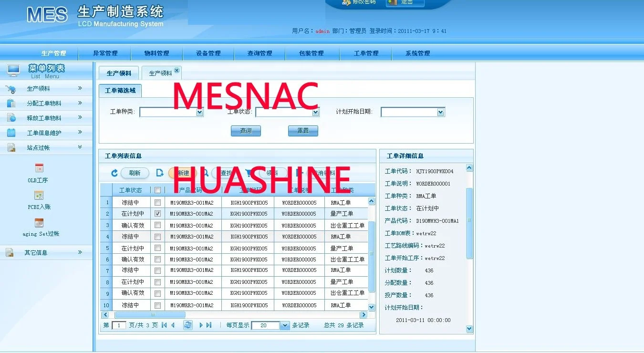This screenshot has height=353, width=644.
Task: Click the 工单信息维护 label in sidebar
Action: click(x=44, y=133)
